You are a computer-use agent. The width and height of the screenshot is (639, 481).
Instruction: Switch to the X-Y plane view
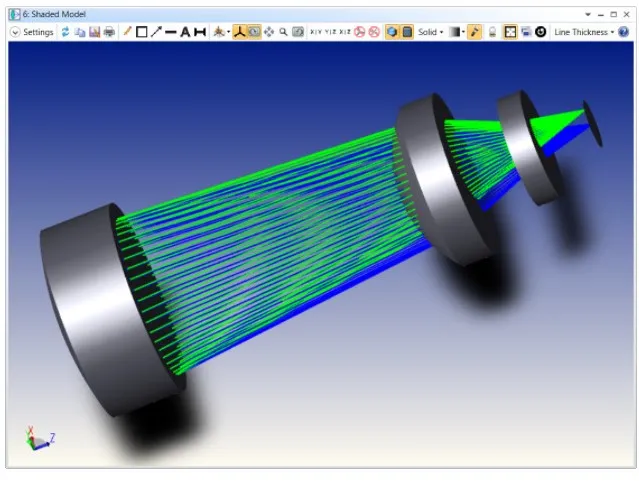(316, 32)
